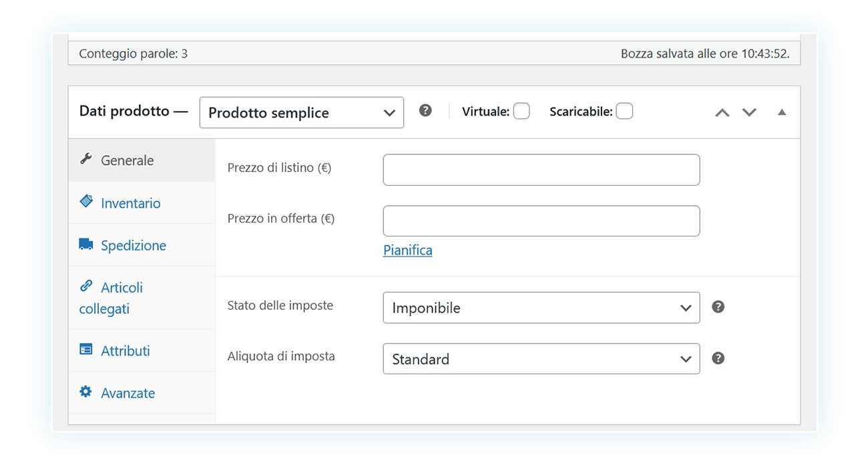Switch to the Generale tab
Image resolution: width=868 pixels, height=473 pixels.
[142, 160]
